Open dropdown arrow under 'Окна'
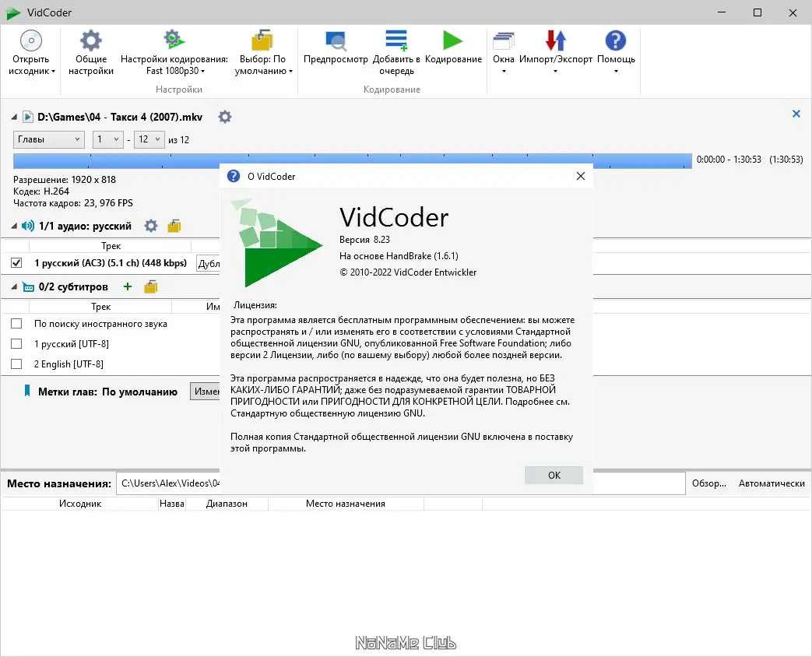812x657 pixels. coord(504,72)
